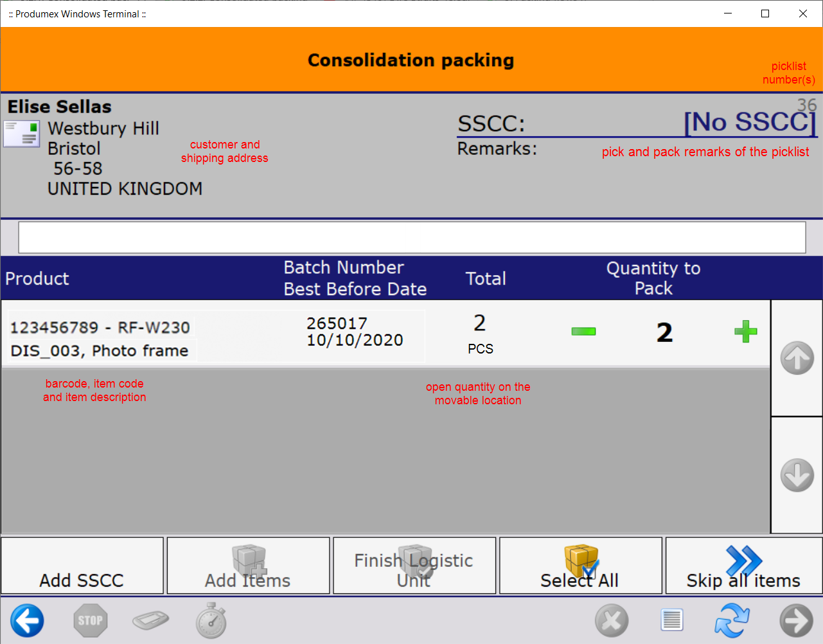
Task: Click Finish Logistic Unit button
Action: pyautogui.click(x=414, y=566)
